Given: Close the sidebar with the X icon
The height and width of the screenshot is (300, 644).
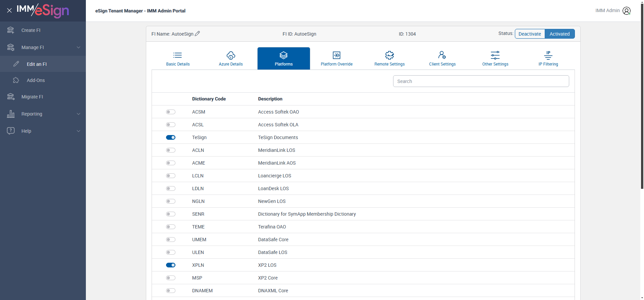Looking at the screenshot, I should pyautogui.click(x=9, y=10).
